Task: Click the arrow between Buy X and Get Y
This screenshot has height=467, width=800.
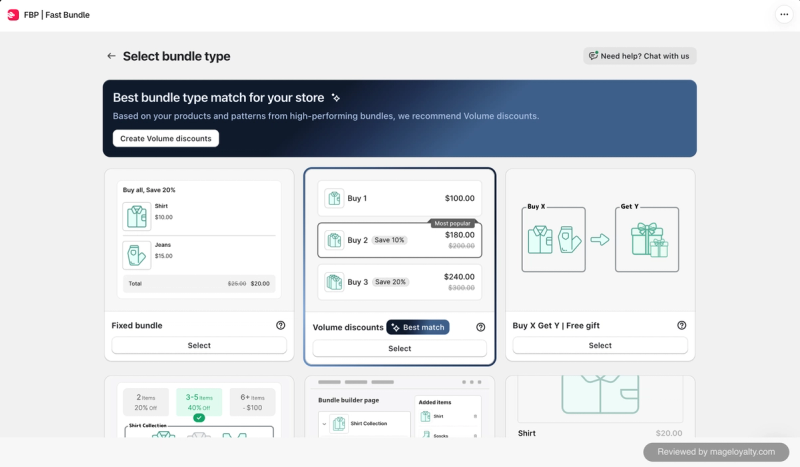Action: click(x=600, y=239)
